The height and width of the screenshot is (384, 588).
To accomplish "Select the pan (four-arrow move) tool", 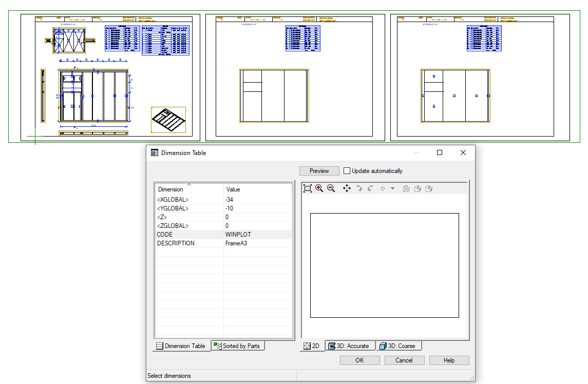I will click(347, 188).
